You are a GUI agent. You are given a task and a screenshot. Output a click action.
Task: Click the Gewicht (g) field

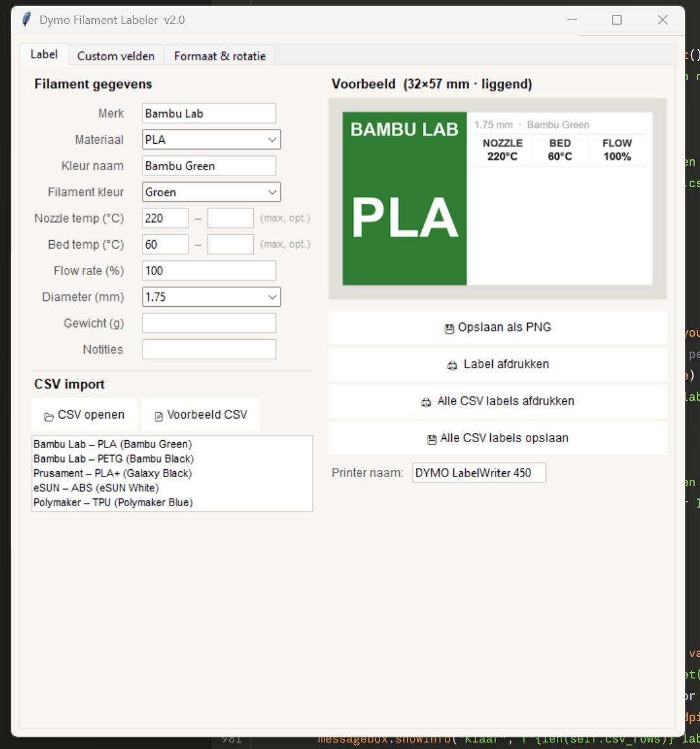click(x=209, y=324)
